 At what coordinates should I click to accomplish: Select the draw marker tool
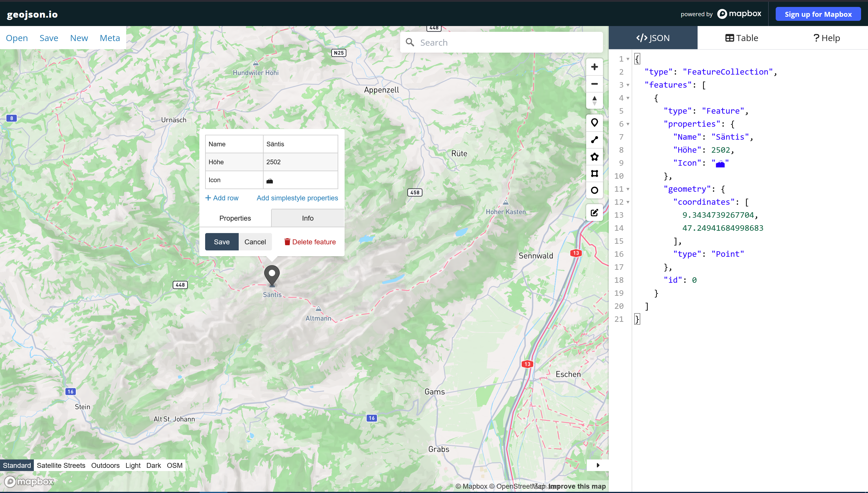pos(595,123)
